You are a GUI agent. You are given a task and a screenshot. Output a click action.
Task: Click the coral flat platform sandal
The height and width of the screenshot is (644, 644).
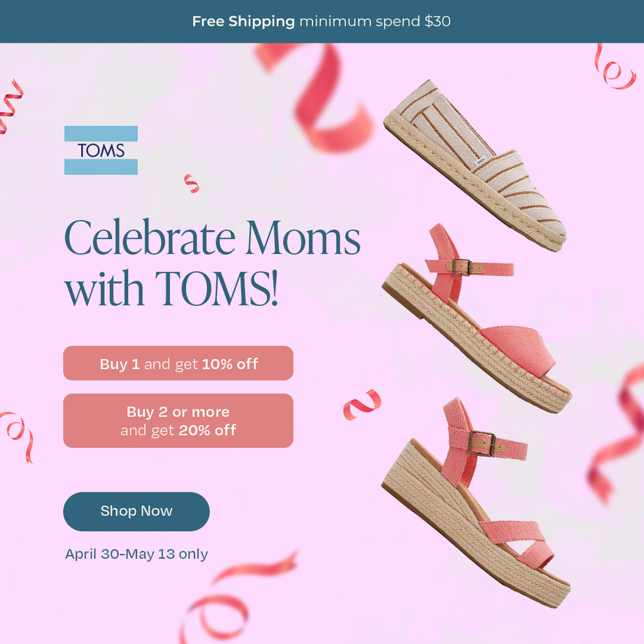click(x=477, y=318)
